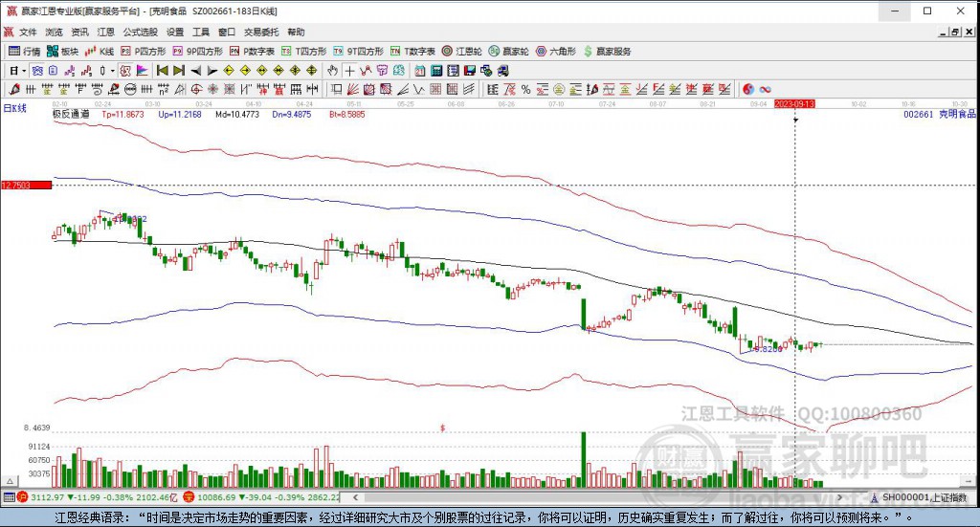
Task: Open 9P四方形 tool
Action: [197, 52]
